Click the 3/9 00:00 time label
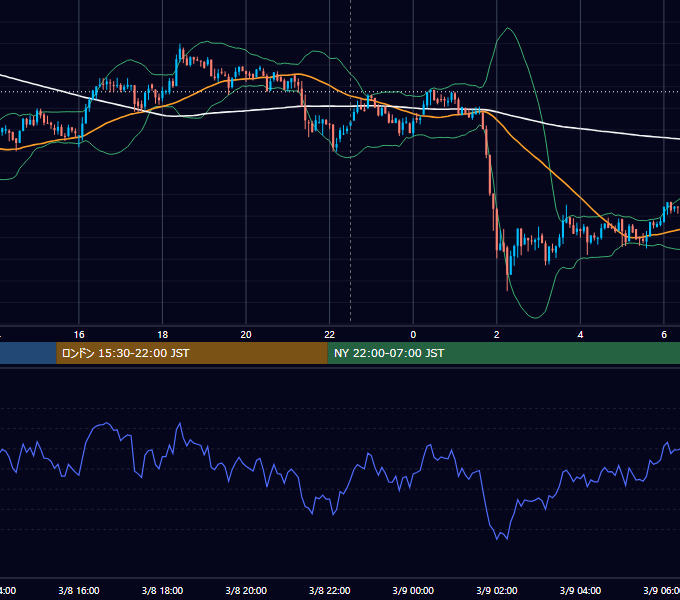This screenshot has height=600, width=680. click(413, 590)
